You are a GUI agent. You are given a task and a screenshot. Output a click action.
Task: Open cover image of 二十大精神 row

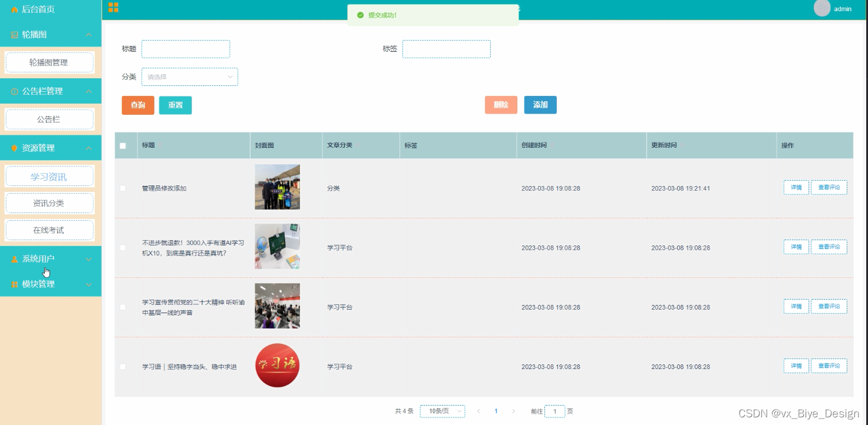[278, 306]
